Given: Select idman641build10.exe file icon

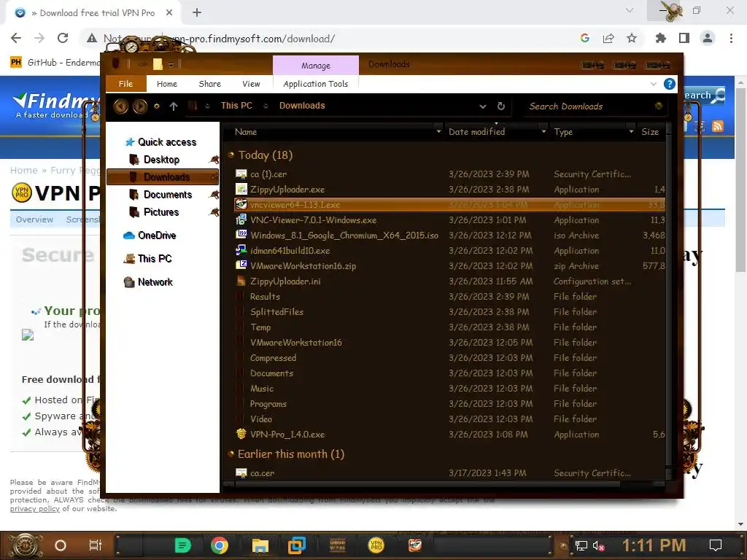Looking at the screenshot, I should point(241,251).
